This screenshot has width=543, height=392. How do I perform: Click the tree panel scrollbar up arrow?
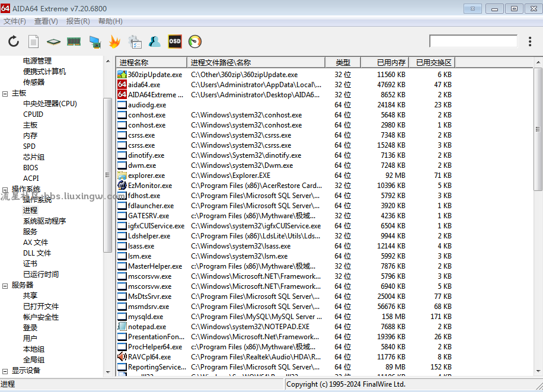click(x=108, y=61)
